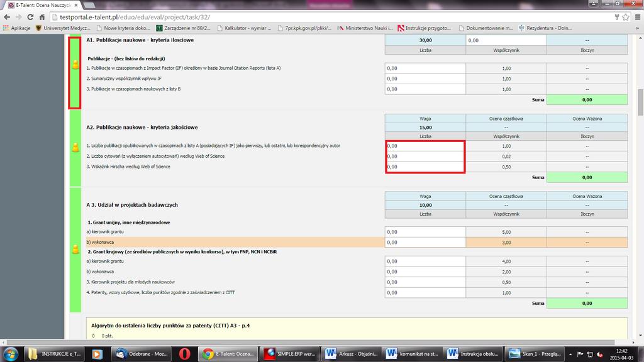This screenshot has width=644, height=362.
Task: Click the 'A2. Publikacje naukowe - kryteria jakościowe' heading
Action: pos(142,127)
